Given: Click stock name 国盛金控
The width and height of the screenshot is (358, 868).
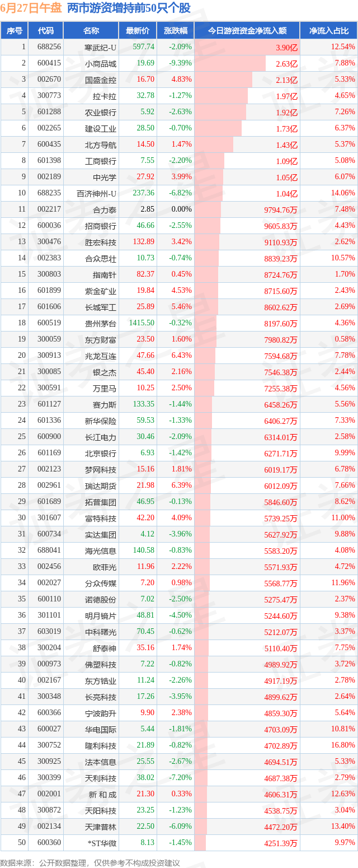Looking at the screenshot, I should tap(101, 80).
